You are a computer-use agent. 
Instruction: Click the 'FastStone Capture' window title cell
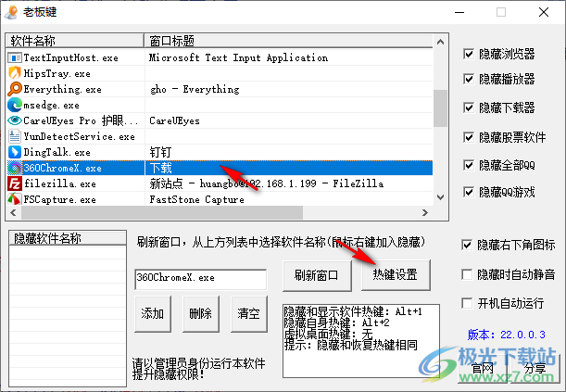point(196,199)
